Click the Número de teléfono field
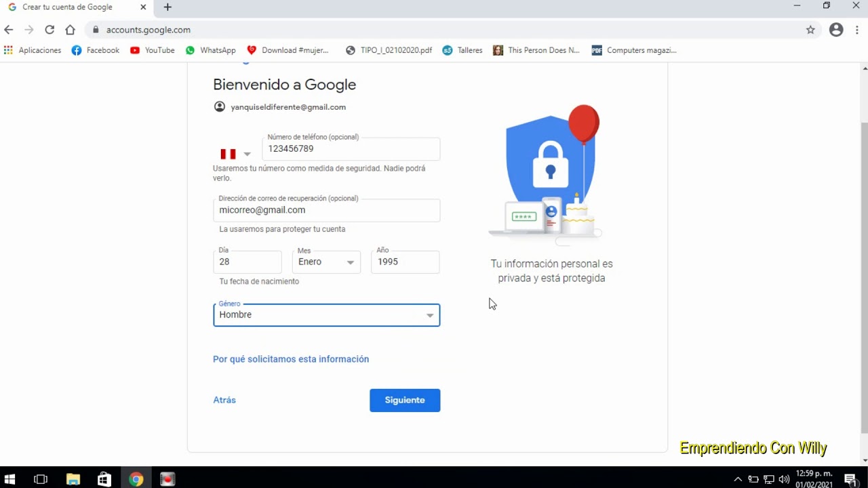Viewport: 868px width, 488px height. coord(351,149)
